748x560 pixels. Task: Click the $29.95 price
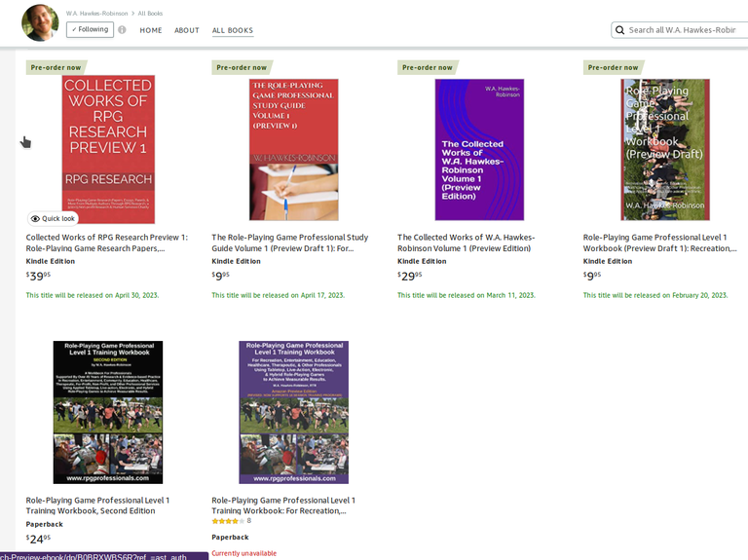[410, 276]
